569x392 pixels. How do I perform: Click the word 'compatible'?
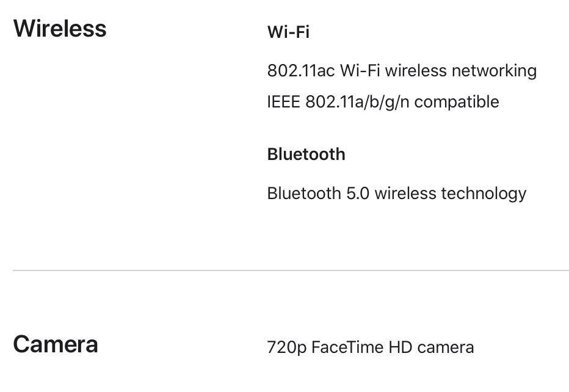click(457, 101)
